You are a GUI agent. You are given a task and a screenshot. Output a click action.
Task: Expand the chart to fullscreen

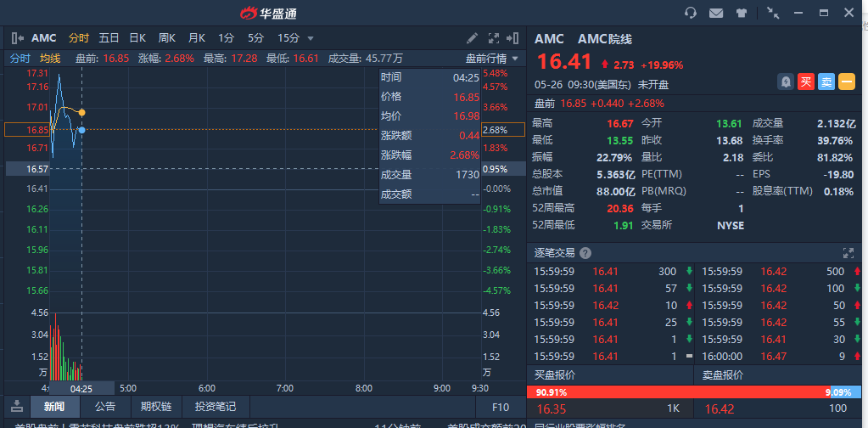(494, 38)
